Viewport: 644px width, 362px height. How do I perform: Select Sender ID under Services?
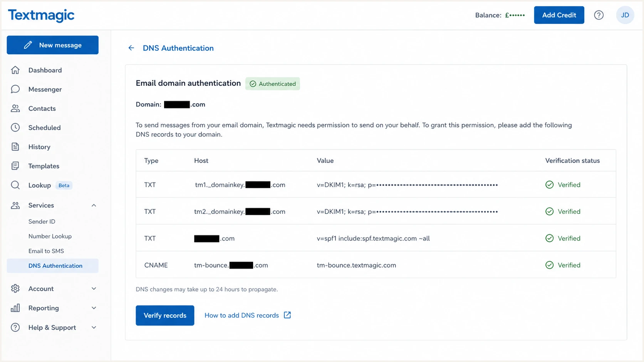coord(42,222)
